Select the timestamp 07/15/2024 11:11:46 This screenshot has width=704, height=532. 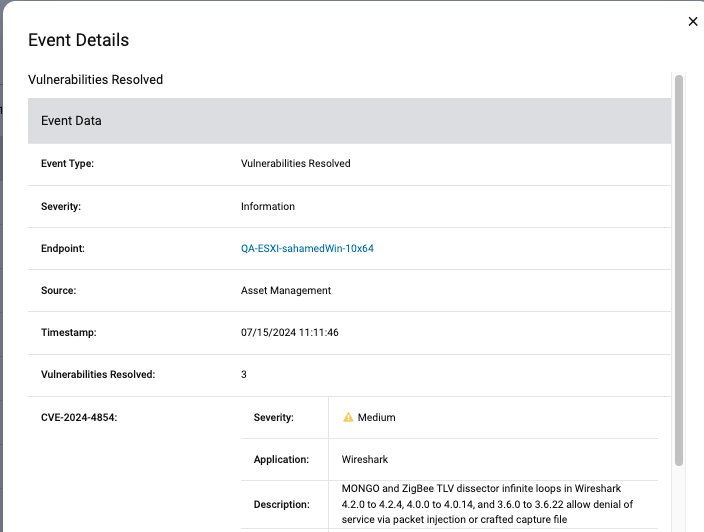290,332
